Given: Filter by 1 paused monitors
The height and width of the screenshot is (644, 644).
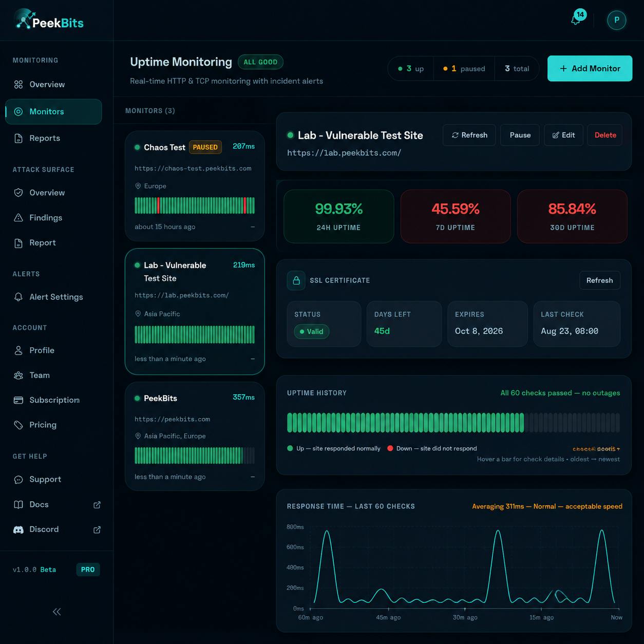Looking at the screenshot, I should pos(464,68).
